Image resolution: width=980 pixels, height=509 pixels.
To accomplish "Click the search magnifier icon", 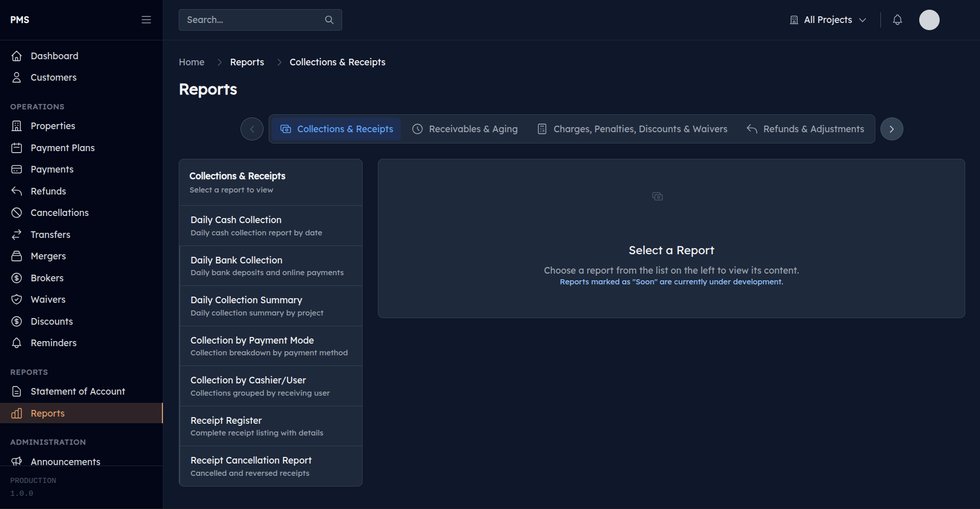I will [x=329, y=19].
